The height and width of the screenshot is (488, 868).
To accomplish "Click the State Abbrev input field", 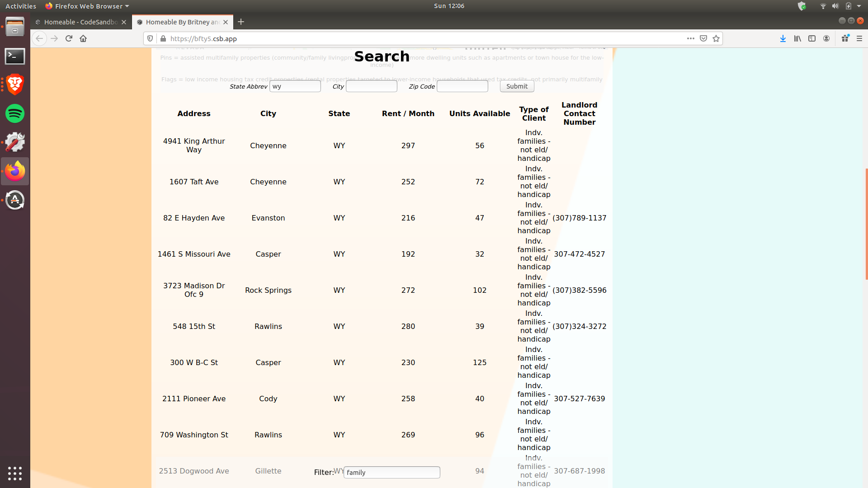I will pyautogui.click(x=295, y=86).
